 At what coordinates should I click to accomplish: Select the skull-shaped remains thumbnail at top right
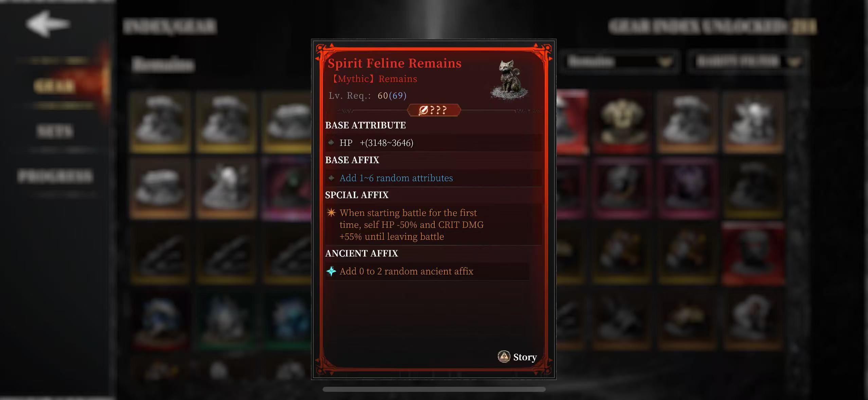[621, 121]
